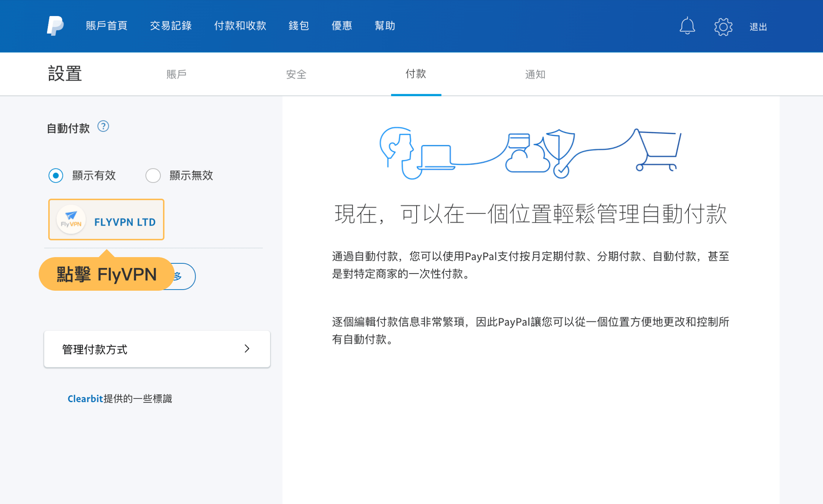Select the 顯示無效 radio button
Image resolution: width=823 pixels, height=504 pixels.
click(153, 176)
